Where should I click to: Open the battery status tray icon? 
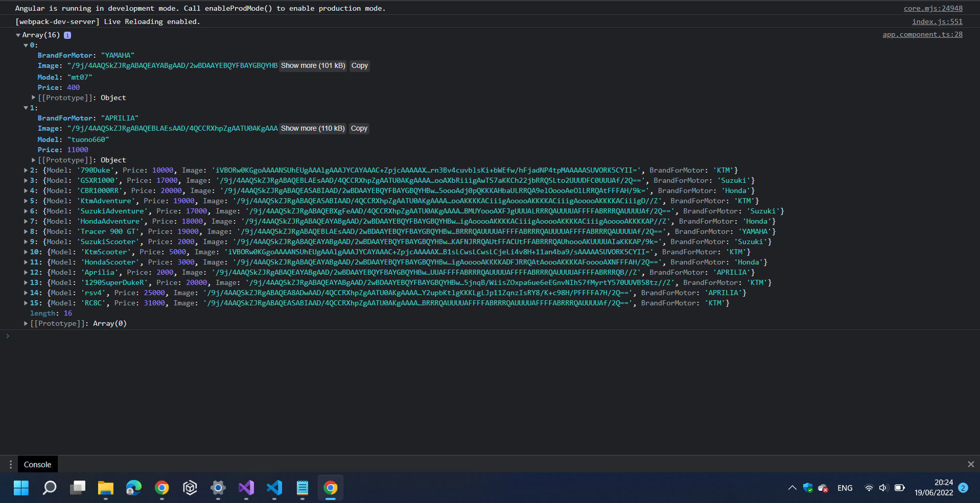point(900,488)
